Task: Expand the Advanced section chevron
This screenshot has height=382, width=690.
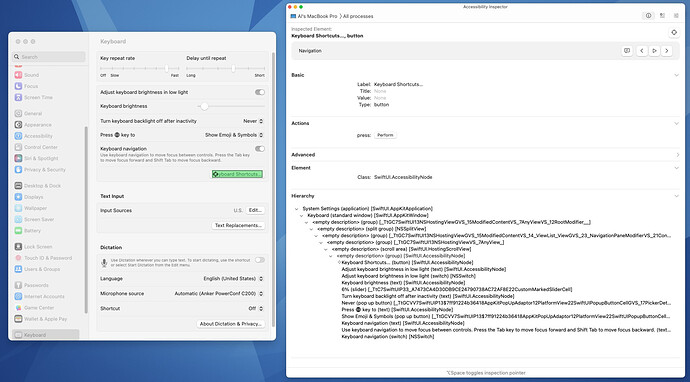Action: coord(677,154)
